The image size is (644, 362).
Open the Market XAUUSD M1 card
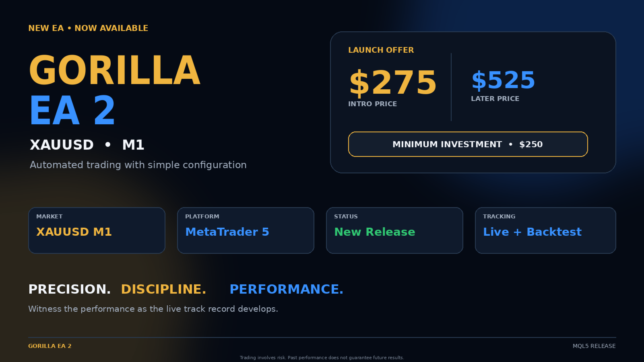click(97, 230)
